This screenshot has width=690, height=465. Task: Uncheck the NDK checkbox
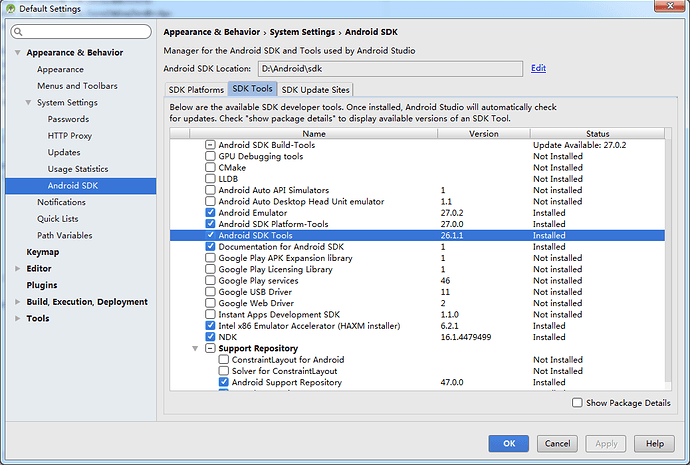210,337
